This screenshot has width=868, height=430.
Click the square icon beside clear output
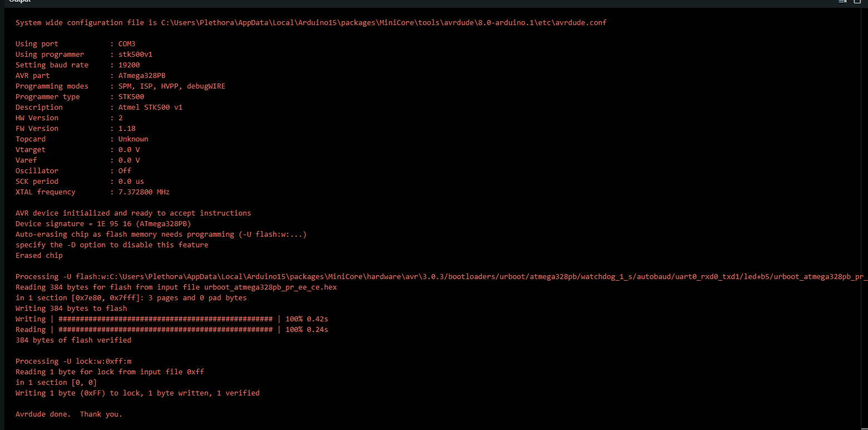coord(857,2)
